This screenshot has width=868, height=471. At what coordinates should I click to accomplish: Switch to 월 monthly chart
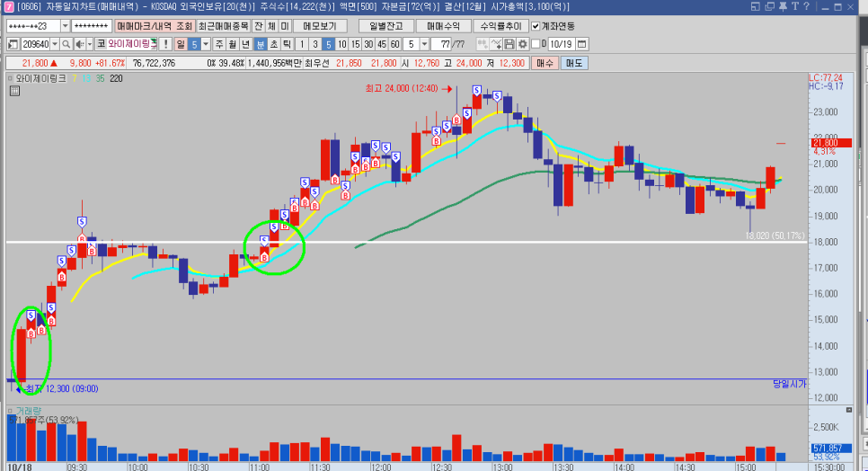tap(233, 44)
